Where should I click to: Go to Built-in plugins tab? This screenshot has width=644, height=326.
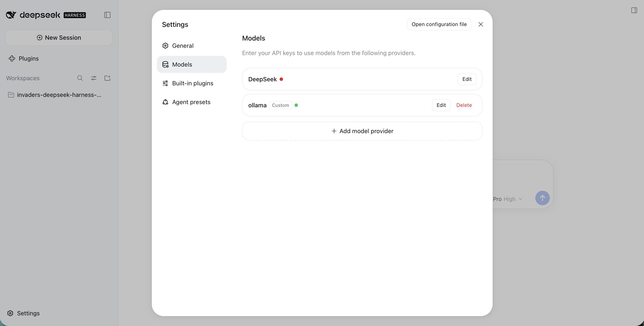(x=192, y=83)
